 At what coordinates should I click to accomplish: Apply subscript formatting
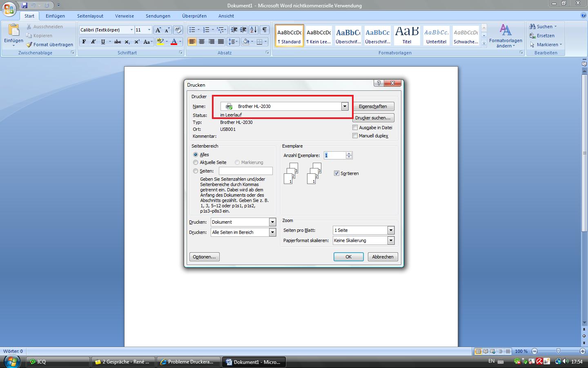pos(127,42)
